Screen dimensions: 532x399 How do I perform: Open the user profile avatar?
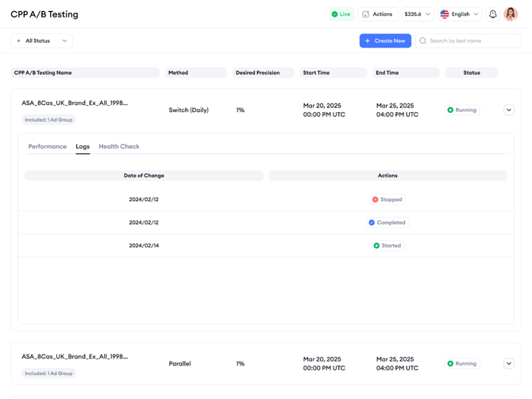tap(511, 14)
